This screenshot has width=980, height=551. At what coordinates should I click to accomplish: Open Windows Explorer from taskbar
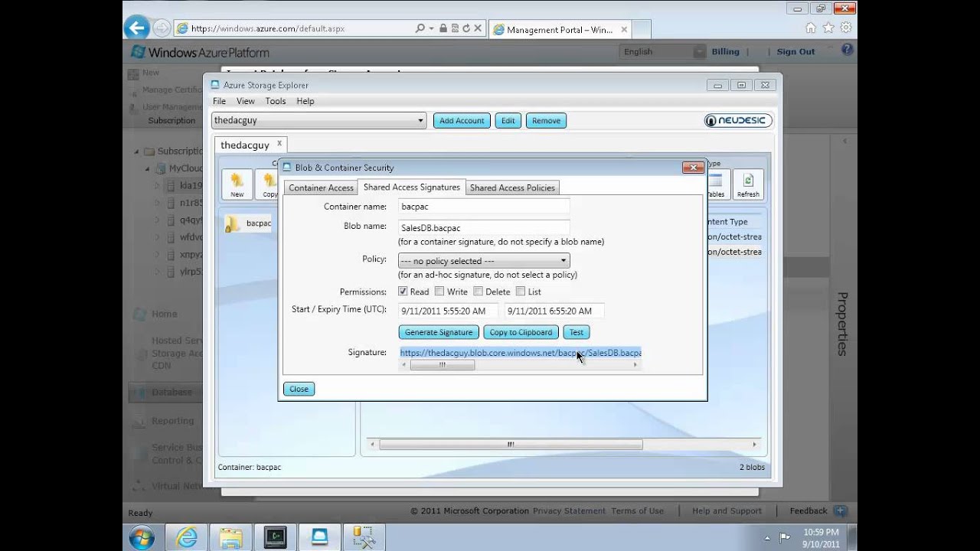(230, 537)
